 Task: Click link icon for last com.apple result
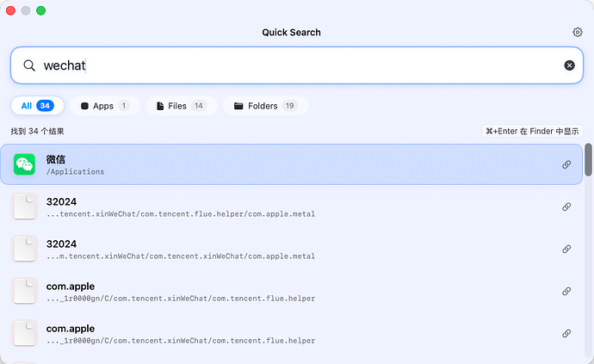click(566, 333)
